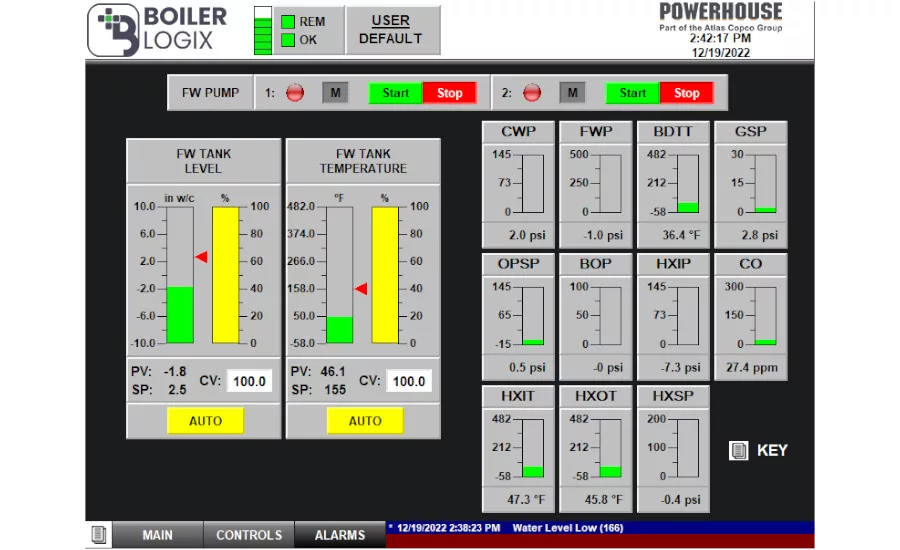Select the GSP gauge panel
The height and width of the screenshot is (550, 900).
pos(751,184)
